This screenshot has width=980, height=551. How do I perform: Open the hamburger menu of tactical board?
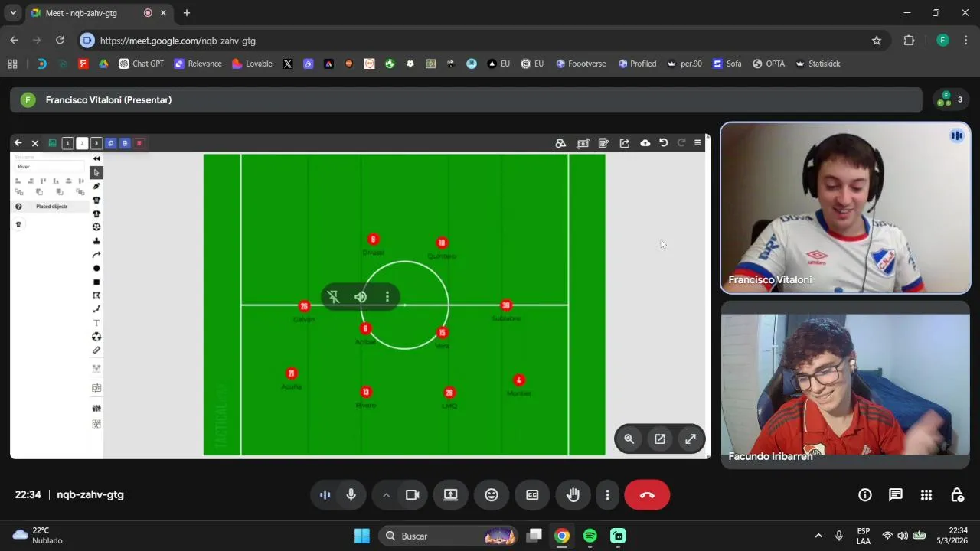pyautogui.click(x=697, y=143)
